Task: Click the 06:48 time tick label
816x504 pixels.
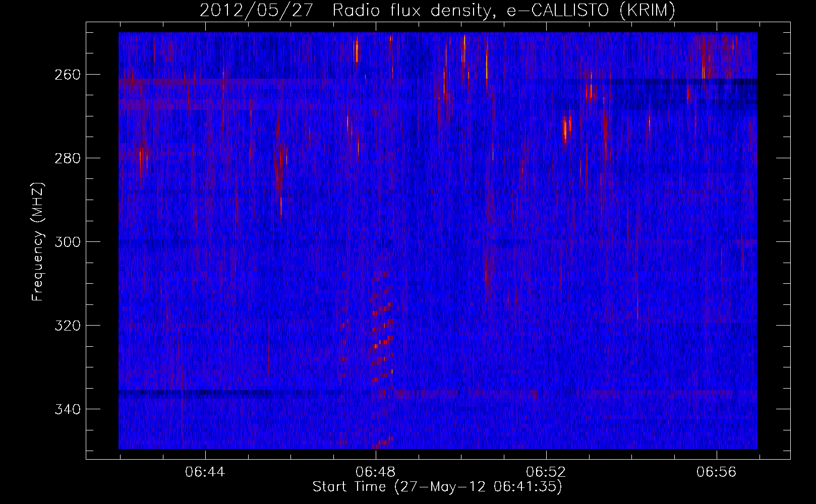Action: point(375,472)
